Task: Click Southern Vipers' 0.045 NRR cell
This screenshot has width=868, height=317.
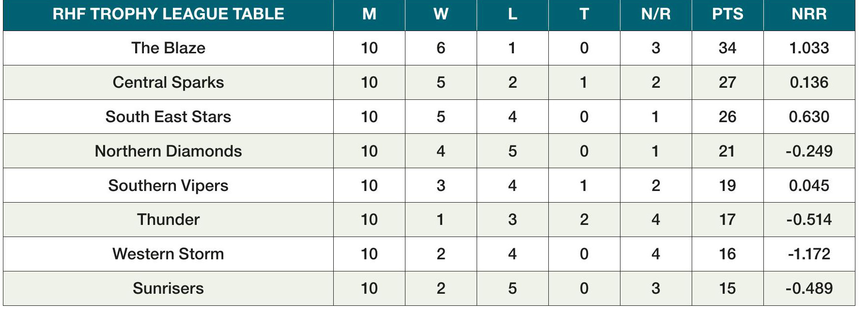Action: [809, 186]
